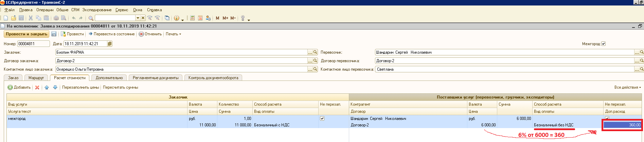644x142 pixels.
Task: Toggle supplier 'Не перезап.' checkbox in row
Action: point(607,118)
